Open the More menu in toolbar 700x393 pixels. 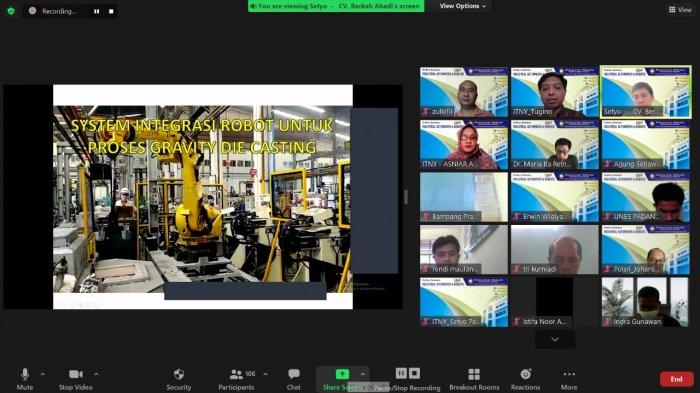pos(569,374)
